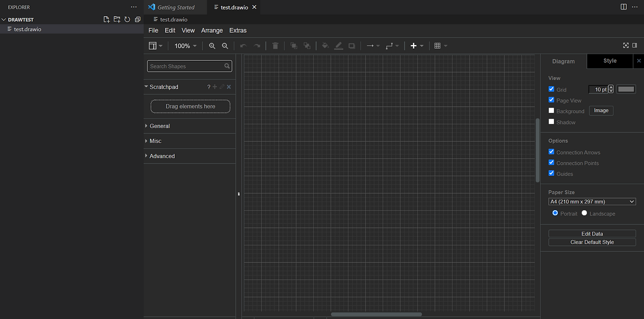
Task: Uncheck the Grid checkbox
Action: pyautogui.click(x=551, y=89)
